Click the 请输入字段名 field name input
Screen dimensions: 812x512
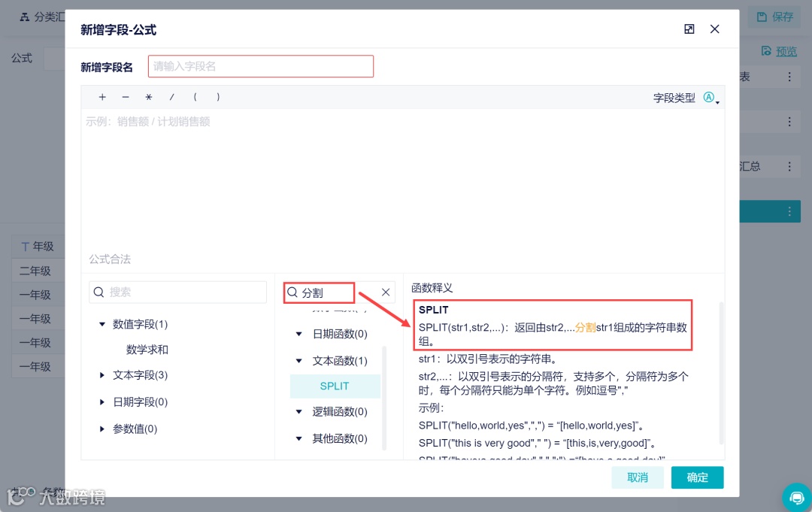tap(260, 66)
